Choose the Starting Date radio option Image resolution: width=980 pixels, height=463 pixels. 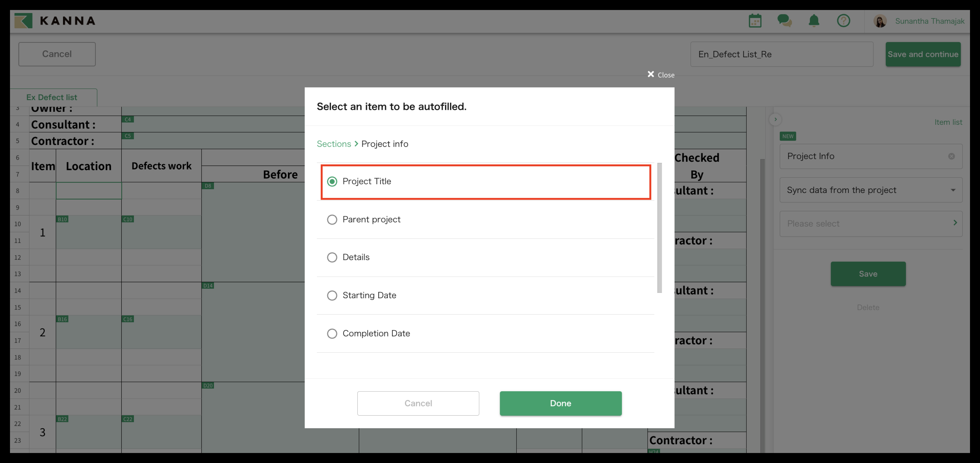(x=332, y=295)
